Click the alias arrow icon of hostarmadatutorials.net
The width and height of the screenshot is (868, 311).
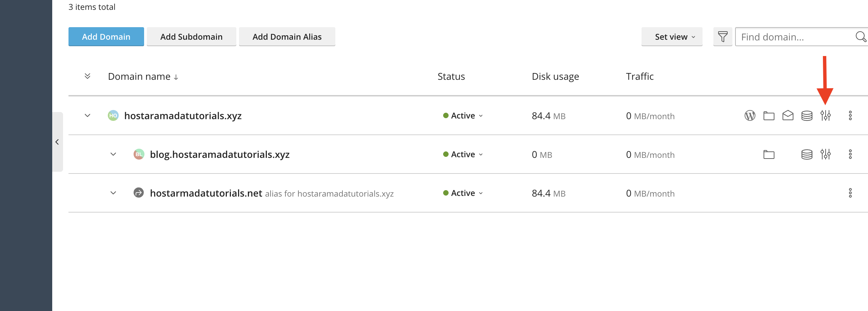pyautogui.click(x=139, y=193)
